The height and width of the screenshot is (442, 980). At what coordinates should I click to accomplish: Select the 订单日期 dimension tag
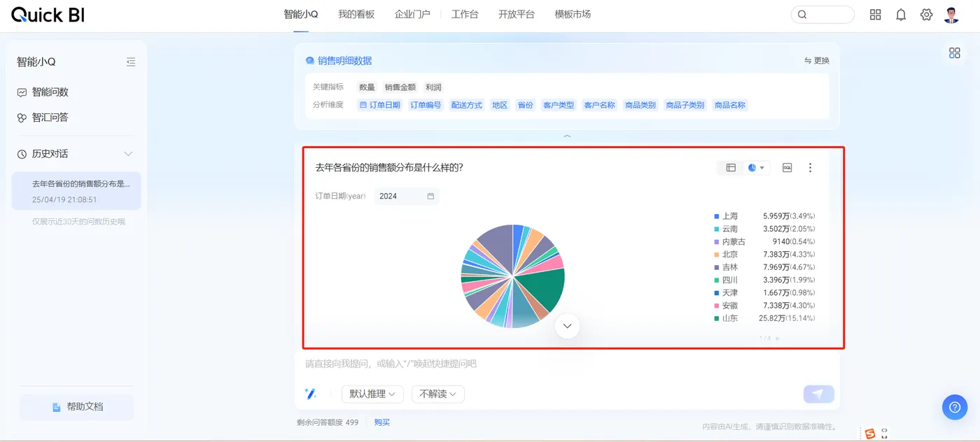tap(379, 105)
